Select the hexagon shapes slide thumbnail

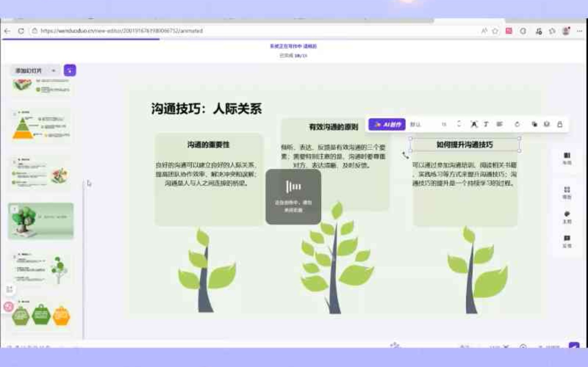(41, 315)
